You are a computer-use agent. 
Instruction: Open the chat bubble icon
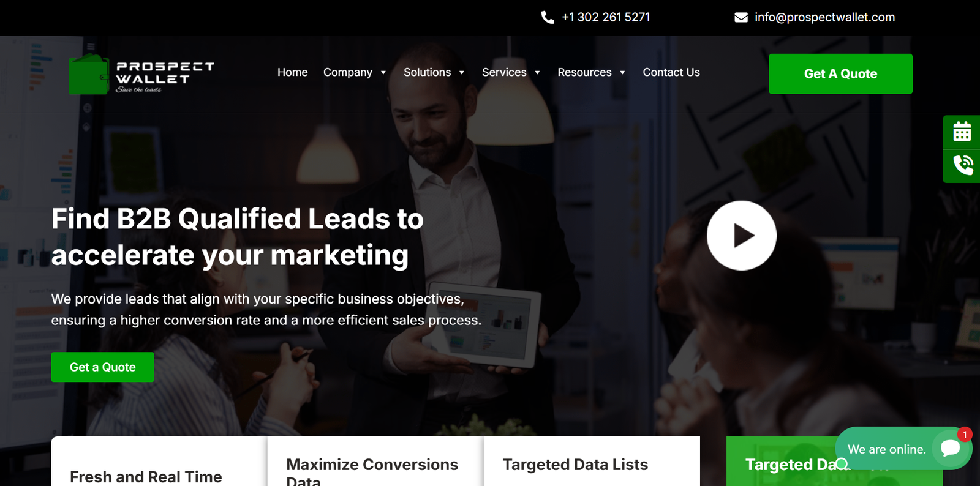(x=950, y=448)
